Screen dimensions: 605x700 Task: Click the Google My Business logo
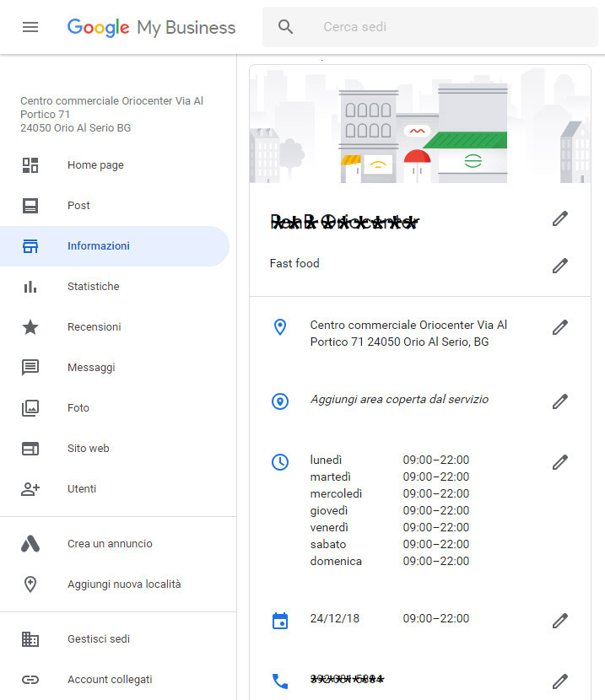pos(151,28)
